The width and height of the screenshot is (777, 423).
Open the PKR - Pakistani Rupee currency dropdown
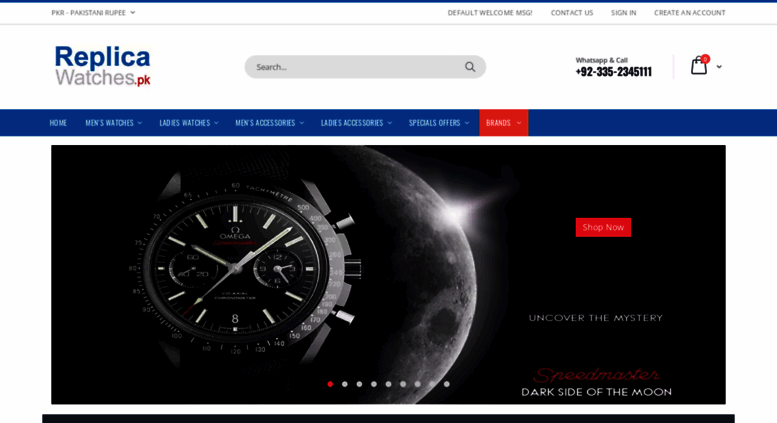click(x=93, y=13)
